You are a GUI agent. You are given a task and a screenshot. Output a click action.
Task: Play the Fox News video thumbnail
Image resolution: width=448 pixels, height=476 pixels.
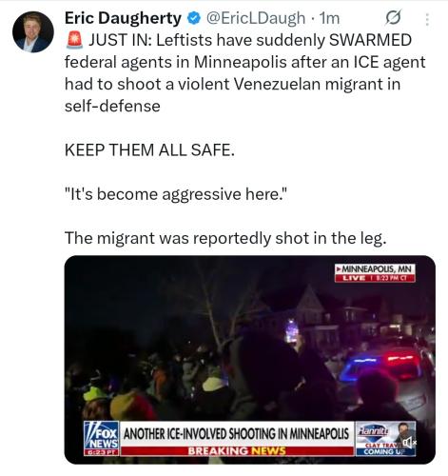point(249,360)
